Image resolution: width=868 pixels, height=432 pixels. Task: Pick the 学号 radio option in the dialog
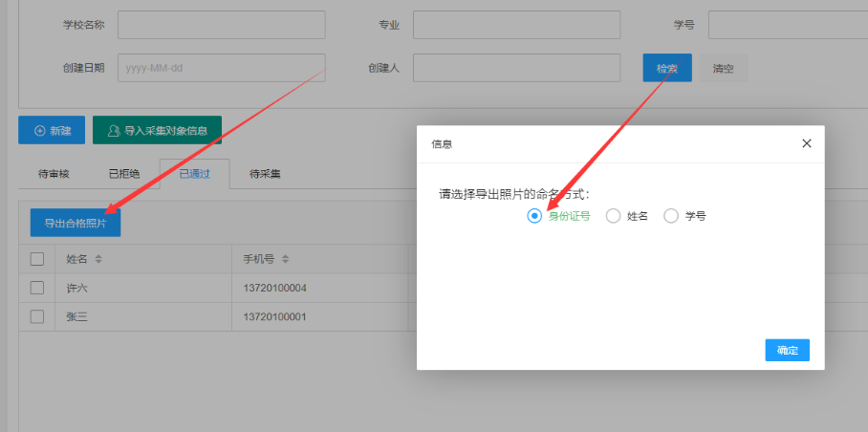pos(671,216)
